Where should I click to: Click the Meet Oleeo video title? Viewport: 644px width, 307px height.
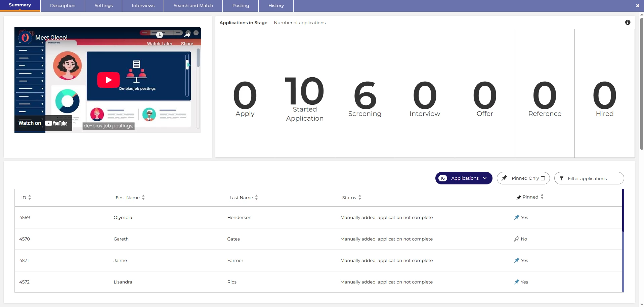51,38
